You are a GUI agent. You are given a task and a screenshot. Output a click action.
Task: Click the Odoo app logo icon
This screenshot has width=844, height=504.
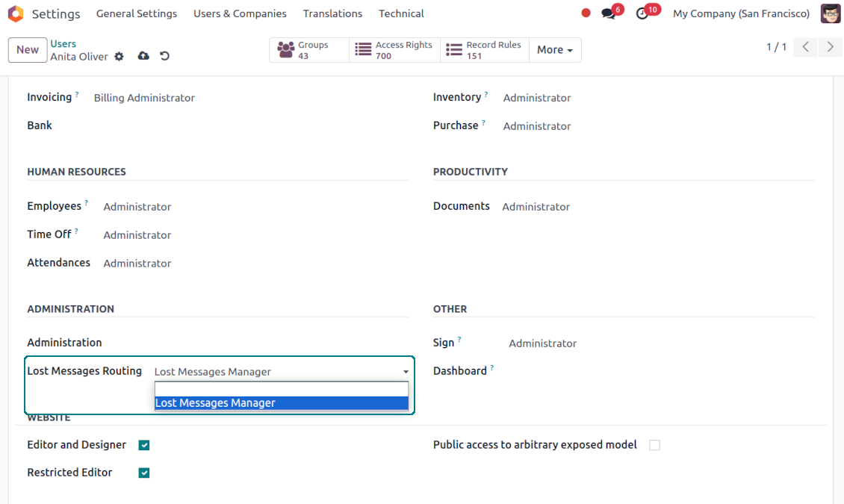pyautogui.click(x=16, y=13)
